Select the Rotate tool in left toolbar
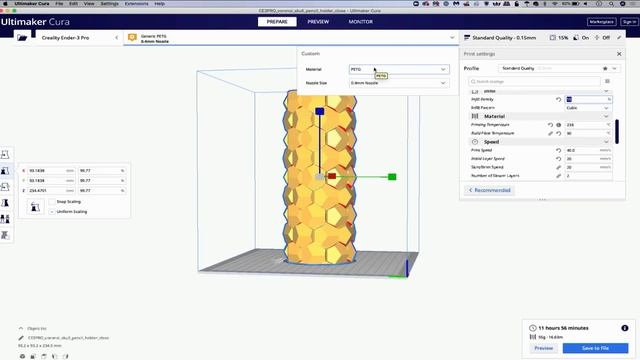Viewport: 640px width, 360px height. (5, 187)
